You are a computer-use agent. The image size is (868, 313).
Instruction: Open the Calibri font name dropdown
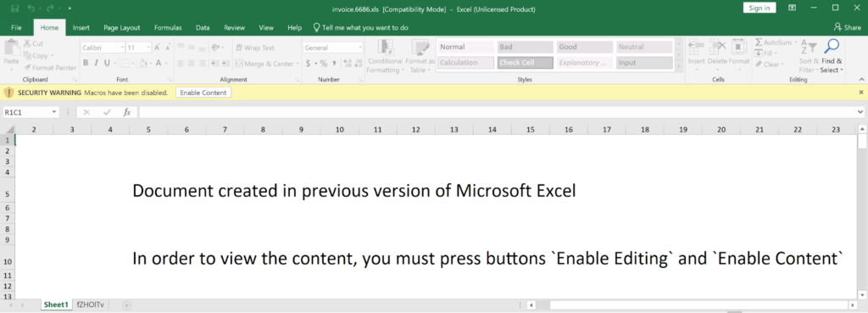click(121, 48)
